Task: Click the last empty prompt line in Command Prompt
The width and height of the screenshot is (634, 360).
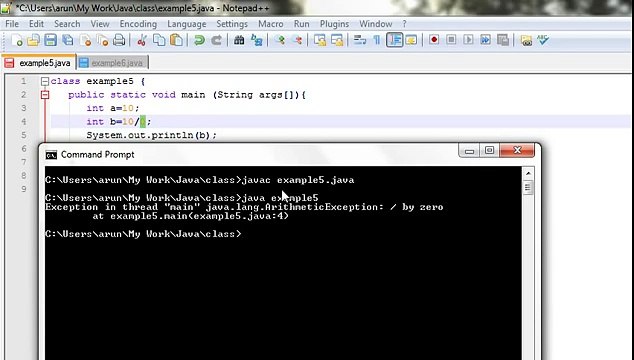Action: [144, 234]
